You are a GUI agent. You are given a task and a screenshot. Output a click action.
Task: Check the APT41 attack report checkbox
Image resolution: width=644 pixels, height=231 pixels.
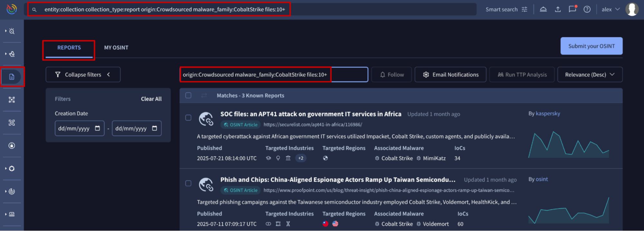pyautogui.click(x=188, y=118)
